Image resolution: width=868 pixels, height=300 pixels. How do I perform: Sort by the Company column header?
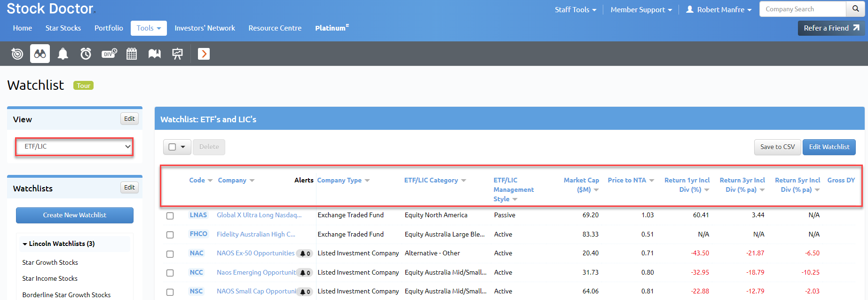pyautogui.click(x=236, y=180)
